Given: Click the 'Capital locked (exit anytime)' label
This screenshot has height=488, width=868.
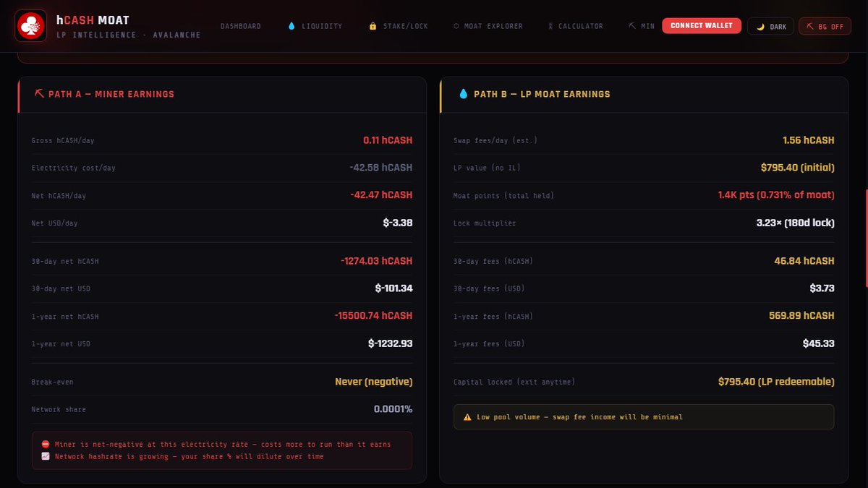Looking at the screenshot, I should coord(514,382).
